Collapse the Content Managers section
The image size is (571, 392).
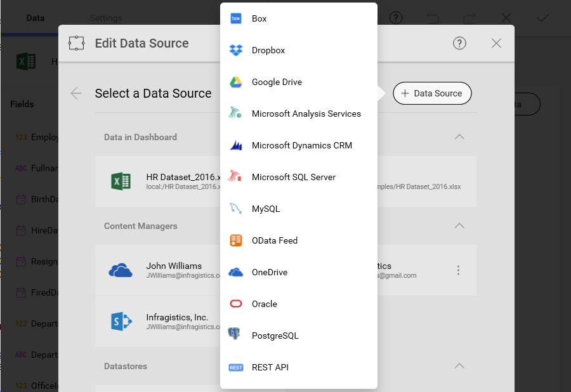pos(459,226)
